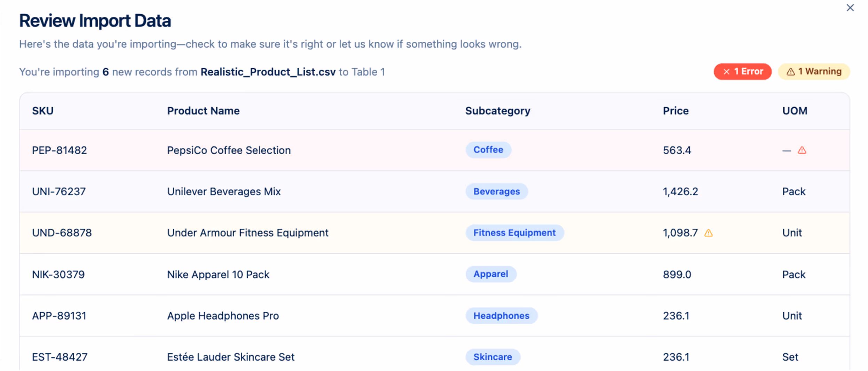This screenshot has height=371, width=868.
Task: Click the Apparel subcategory tag
Action: (x=491, y=274)
